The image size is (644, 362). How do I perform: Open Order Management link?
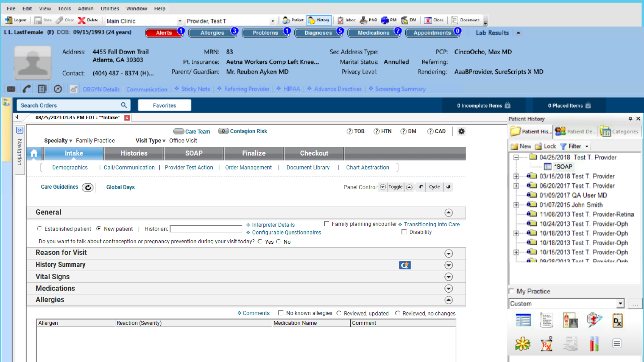(248, 168)
